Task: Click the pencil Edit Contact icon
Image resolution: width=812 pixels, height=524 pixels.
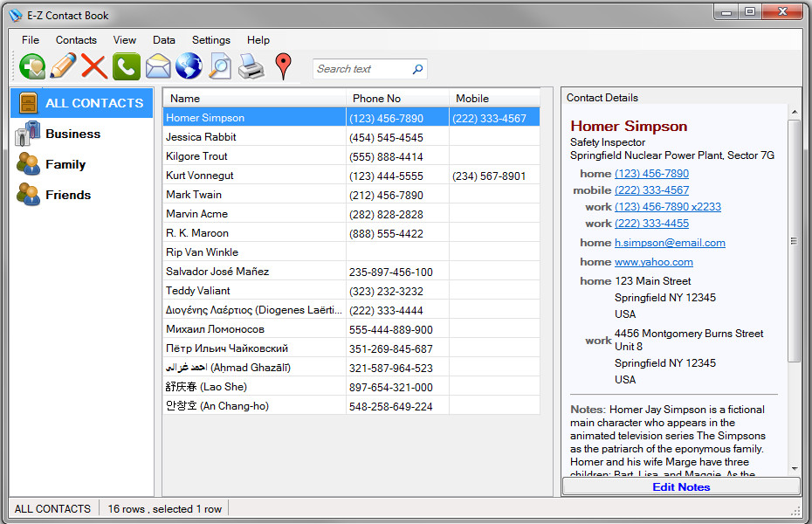Action: point(63,66)
